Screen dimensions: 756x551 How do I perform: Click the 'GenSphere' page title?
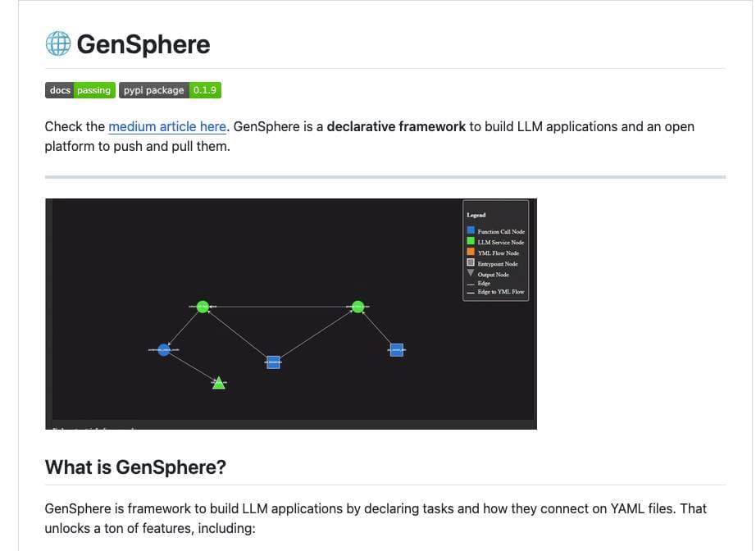pos(143,44)
